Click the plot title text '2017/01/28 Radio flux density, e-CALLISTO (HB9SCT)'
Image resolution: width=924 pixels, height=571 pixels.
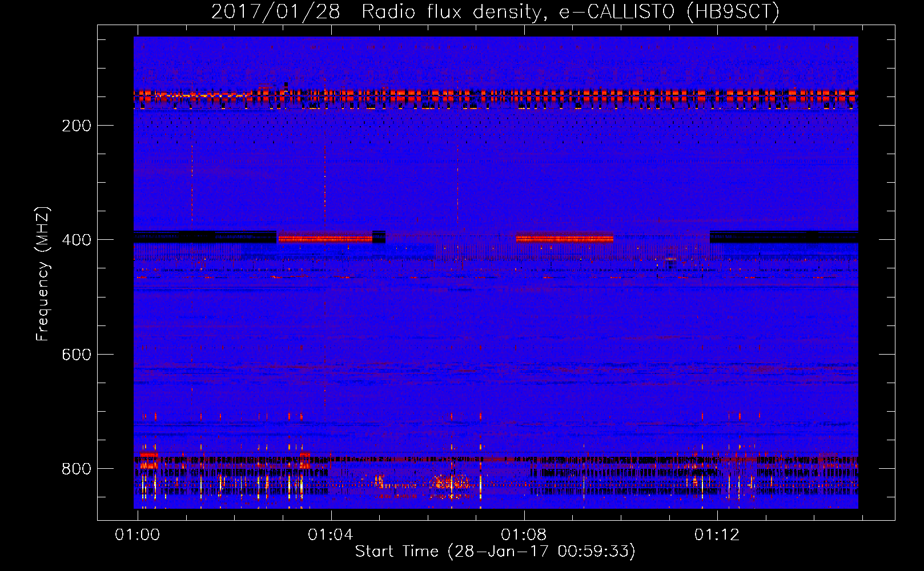point(495,12)
